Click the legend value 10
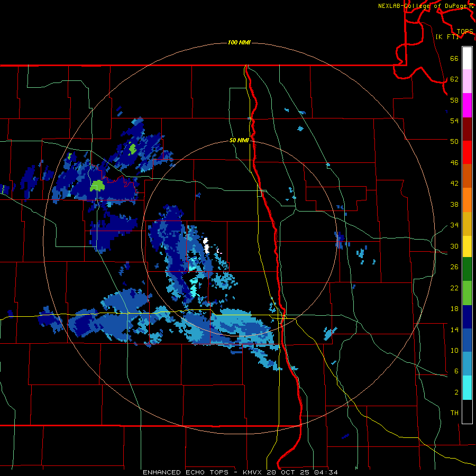476x476 pixels. 454,351
